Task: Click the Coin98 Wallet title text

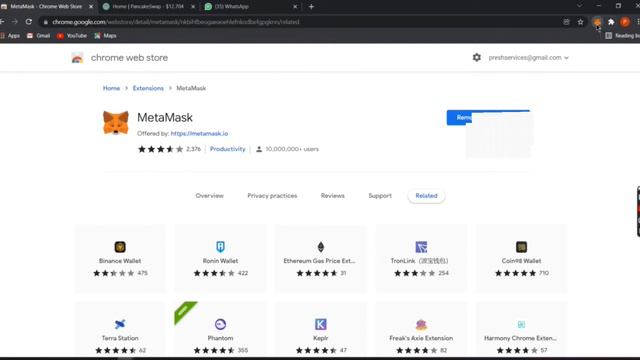Action: pyautogui.click(x=522, y=261)
